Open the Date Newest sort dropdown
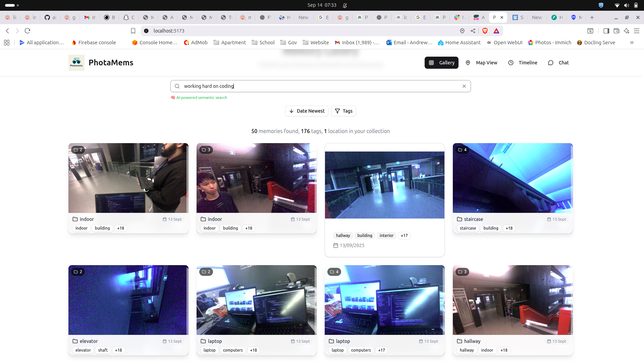Image resolution: width=644 pixels, height=362 pixels. tap(307, 111)
